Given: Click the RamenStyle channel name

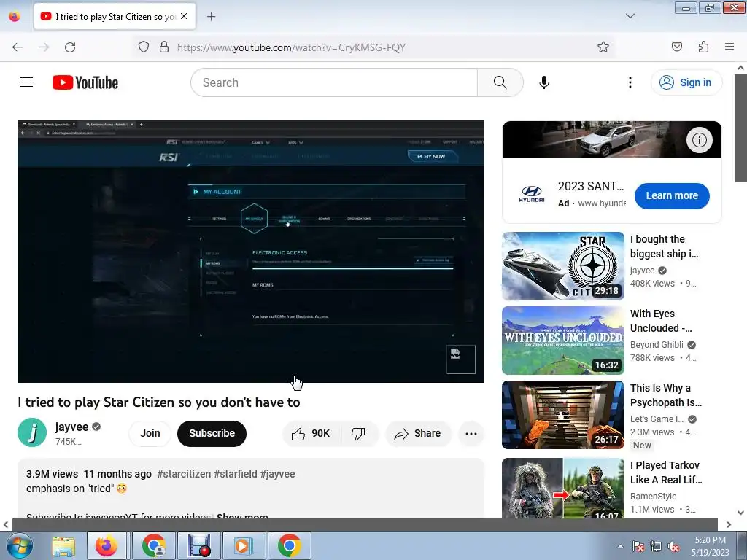Looking at the screenshot, I should pos(653,496).
